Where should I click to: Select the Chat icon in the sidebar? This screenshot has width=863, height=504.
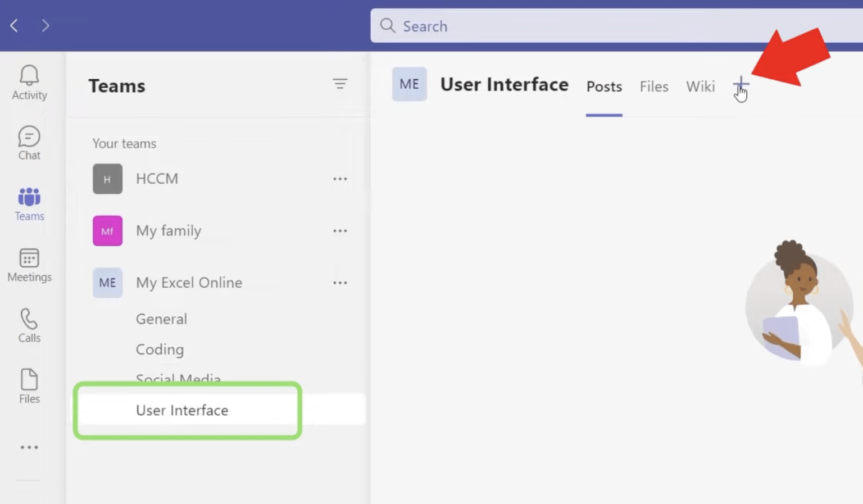coord(29,142)
